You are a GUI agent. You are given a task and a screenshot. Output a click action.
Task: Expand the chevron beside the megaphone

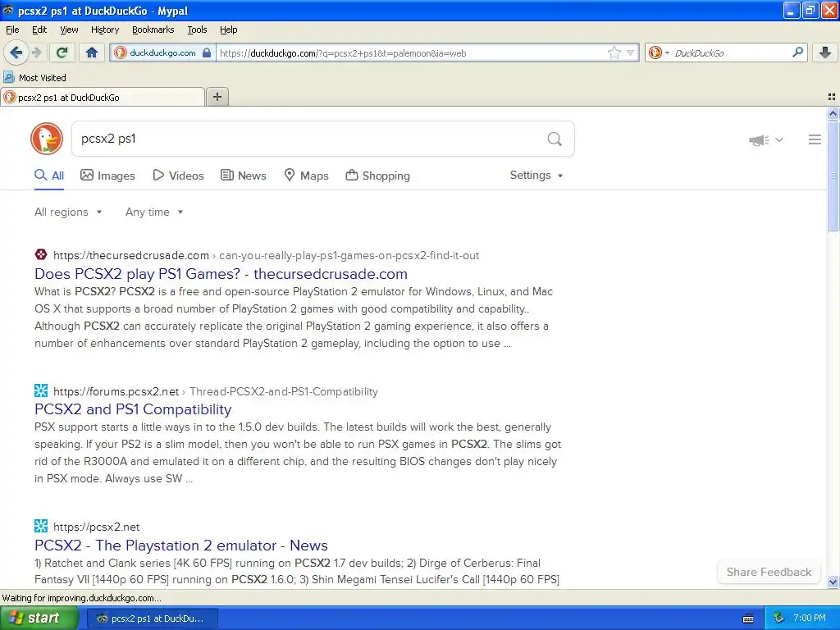pyautogui.click(x=779, y=139)
